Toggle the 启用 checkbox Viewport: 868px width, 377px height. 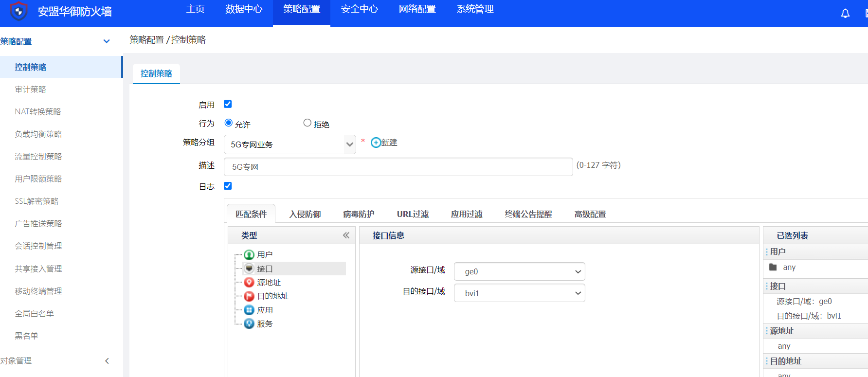pyautogui.click(x=228, y=104)
